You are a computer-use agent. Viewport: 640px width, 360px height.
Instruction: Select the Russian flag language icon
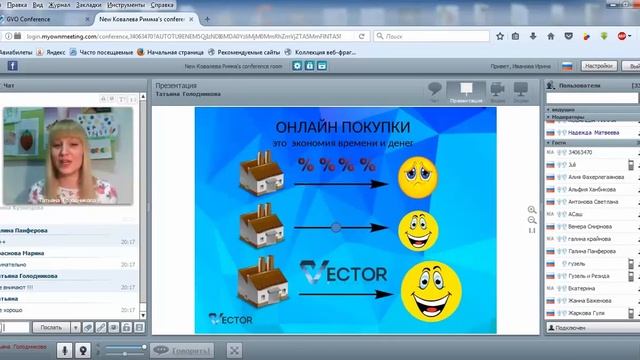[x=567, y=66]
